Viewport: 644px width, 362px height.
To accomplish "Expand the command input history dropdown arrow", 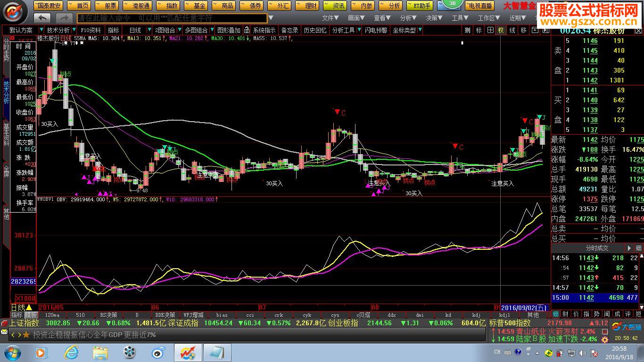I will point(271,18).
